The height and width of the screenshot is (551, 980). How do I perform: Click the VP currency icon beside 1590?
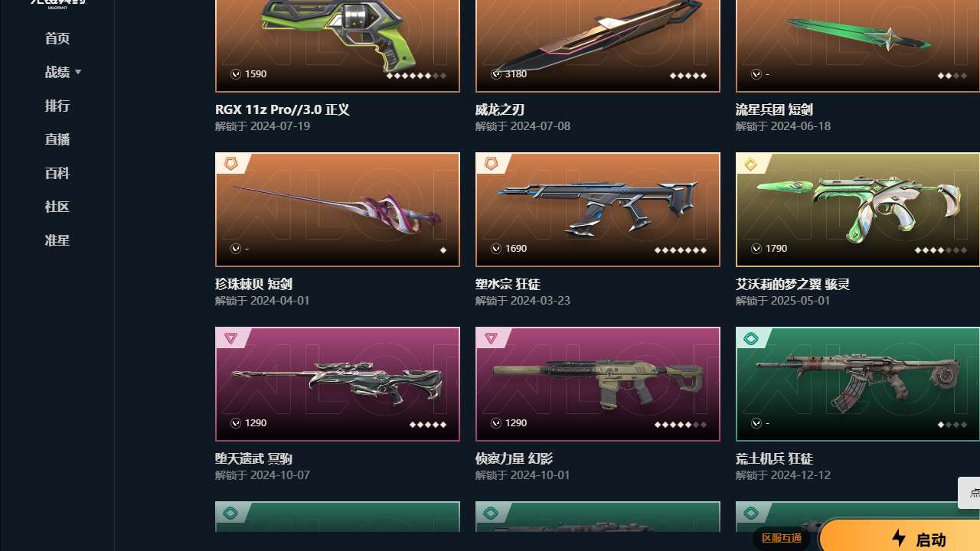coord(236,74)
